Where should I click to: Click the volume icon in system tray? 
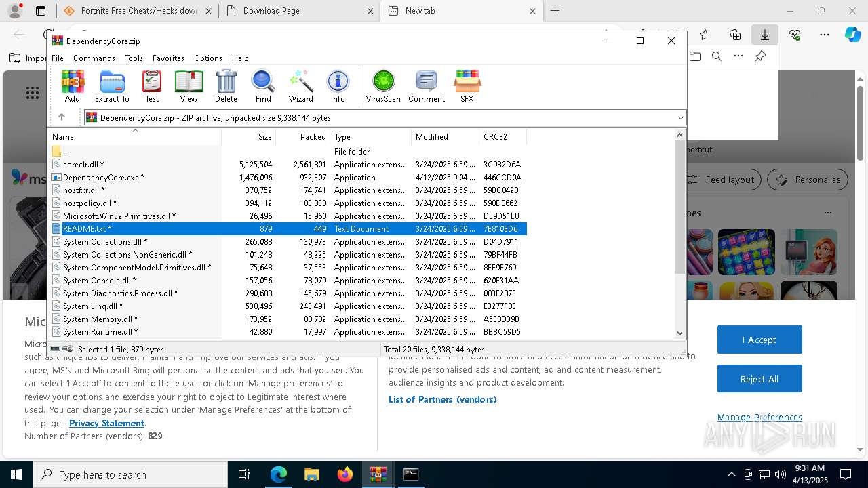(780, 474)
